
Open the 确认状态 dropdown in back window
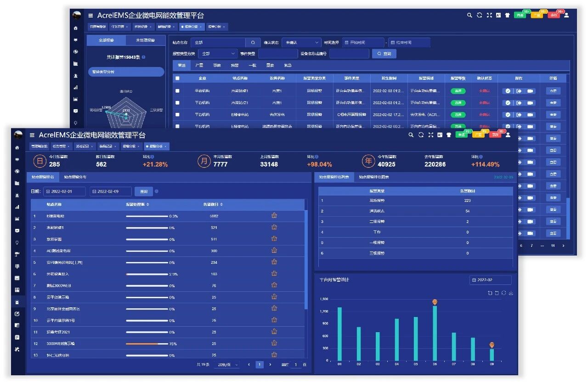click(x=301, y=43)
